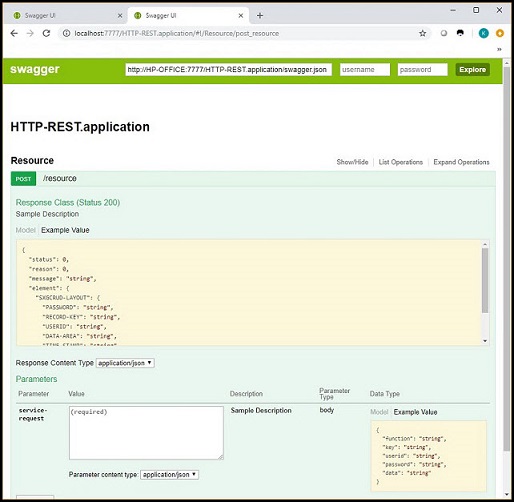Screen dimensions: 514x502
Task: Click the "body" parameter type text
Action: tap(327, 410)
